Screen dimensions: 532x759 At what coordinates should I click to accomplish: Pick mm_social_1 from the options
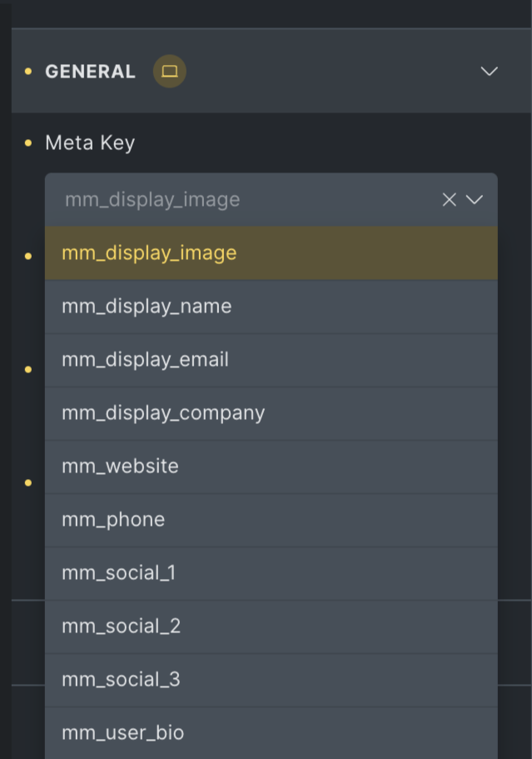coord(118,573)
